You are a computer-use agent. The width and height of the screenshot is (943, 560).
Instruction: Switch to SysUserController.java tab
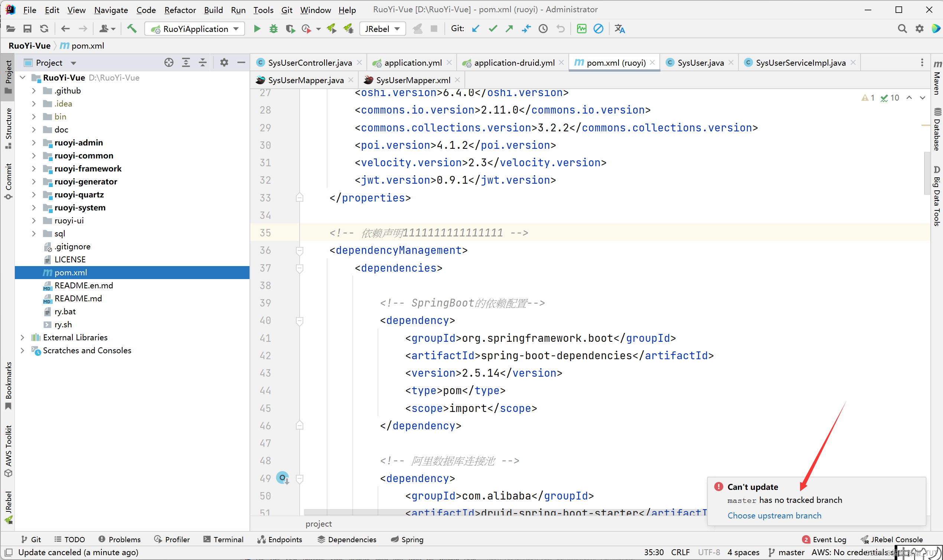310,63
